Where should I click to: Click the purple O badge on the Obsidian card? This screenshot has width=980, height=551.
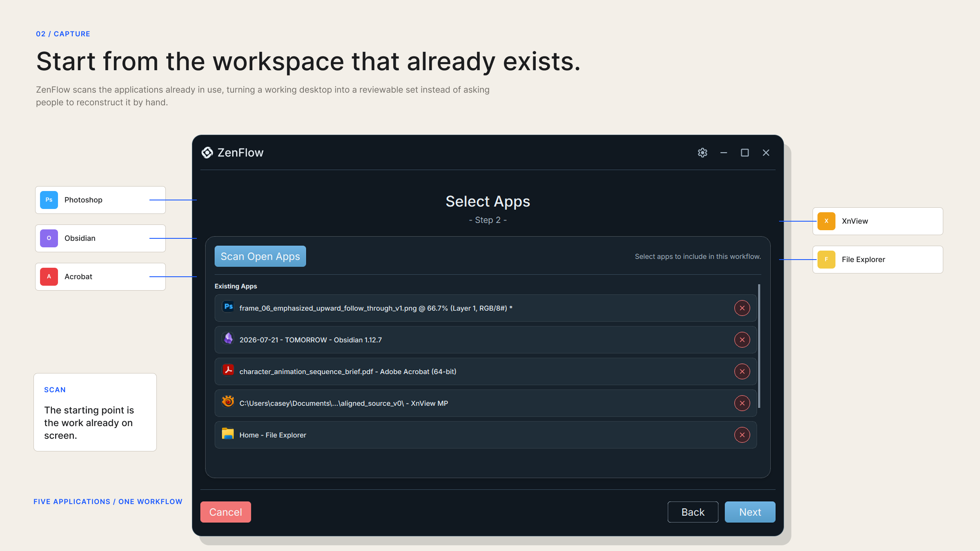[49, 238]
